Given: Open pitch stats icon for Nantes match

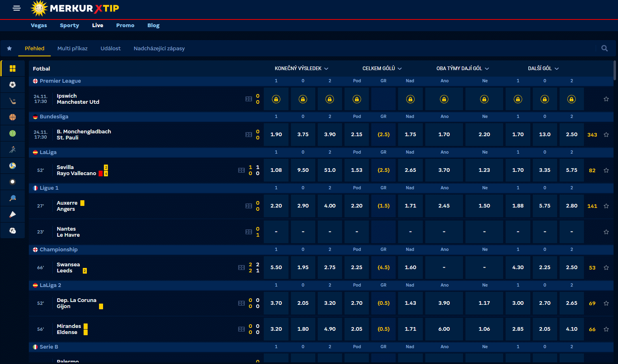Looking at the screenshot, I should [x=249, y=232].
